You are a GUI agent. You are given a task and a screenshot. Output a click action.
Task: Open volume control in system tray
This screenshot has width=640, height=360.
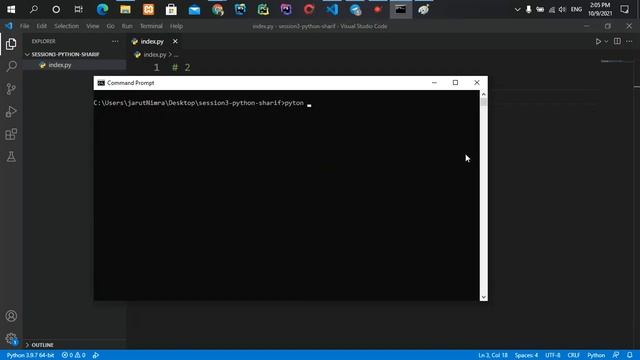(562, 9)
